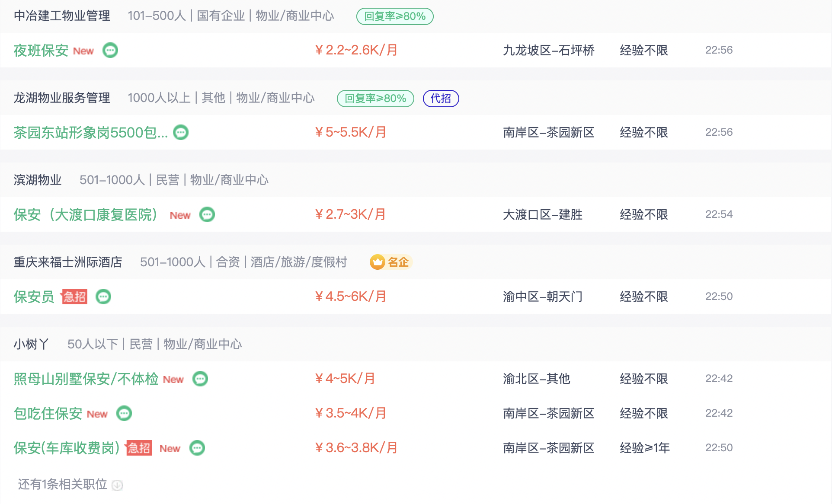Click company name 重庆来福士洲际酒店

tap(68, 262)
